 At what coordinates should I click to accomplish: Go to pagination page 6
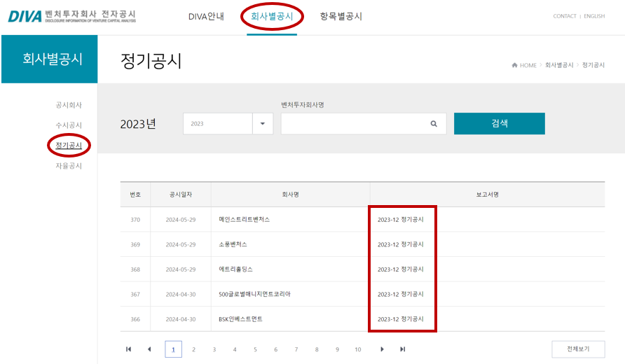coord(275,349)
